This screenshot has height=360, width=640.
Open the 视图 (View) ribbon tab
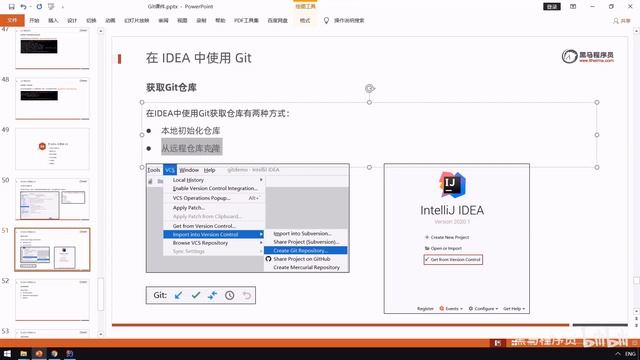[182, 20]
